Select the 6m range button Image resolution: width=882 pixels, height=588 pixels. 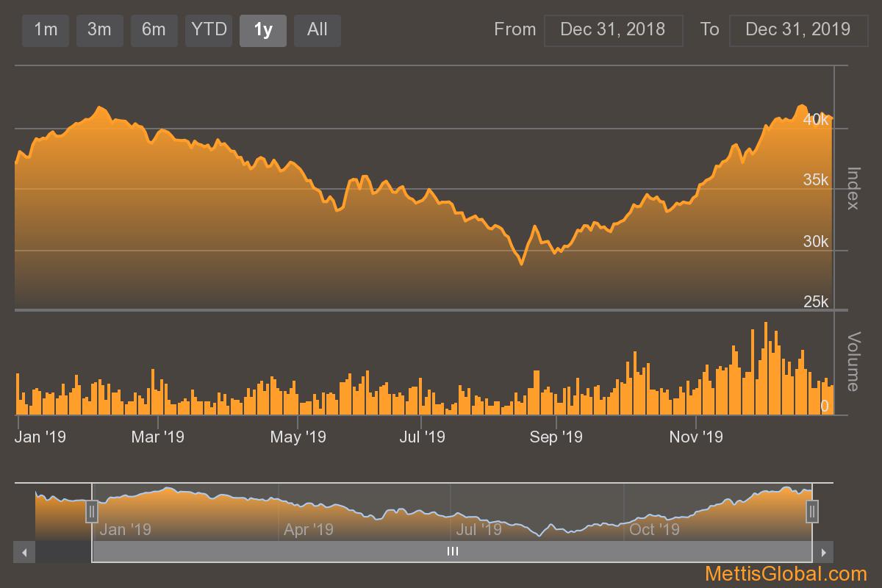(x=154, y=30)
